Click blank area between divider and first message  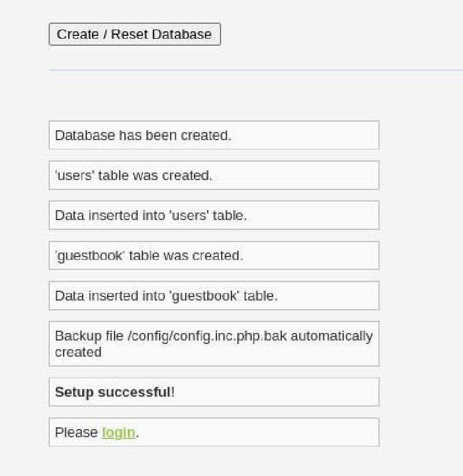point(214,96)
